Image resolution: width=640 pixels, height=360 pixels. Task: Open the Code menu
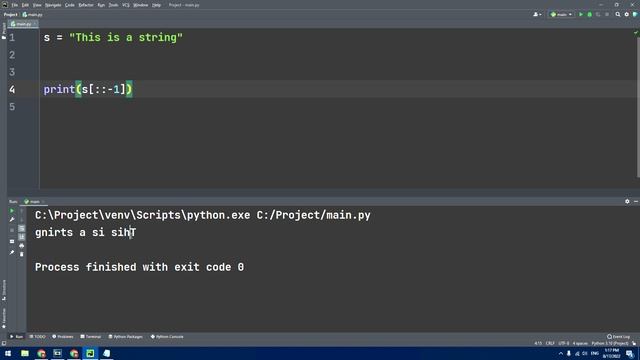click(70, 5)
